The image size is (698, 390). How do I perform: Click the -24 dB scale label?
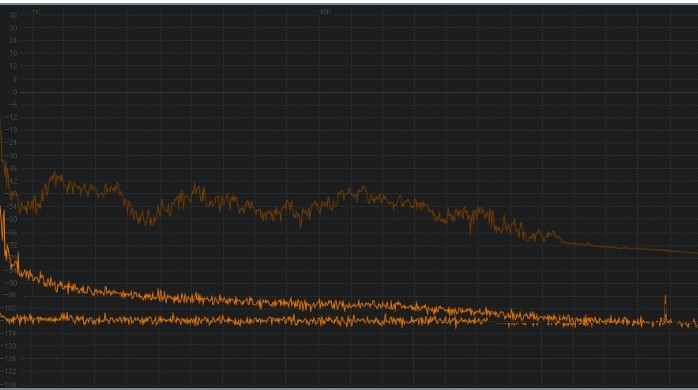(x=11, y=142)
